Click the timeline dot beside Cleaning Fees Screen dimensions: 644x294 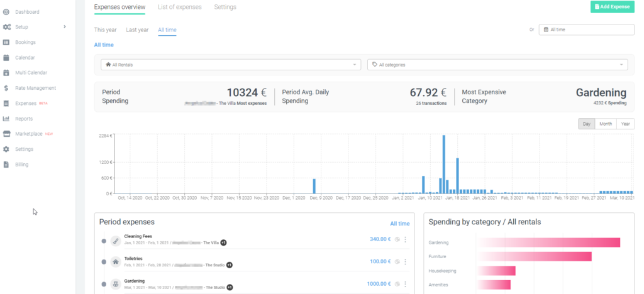click(104, 241)
